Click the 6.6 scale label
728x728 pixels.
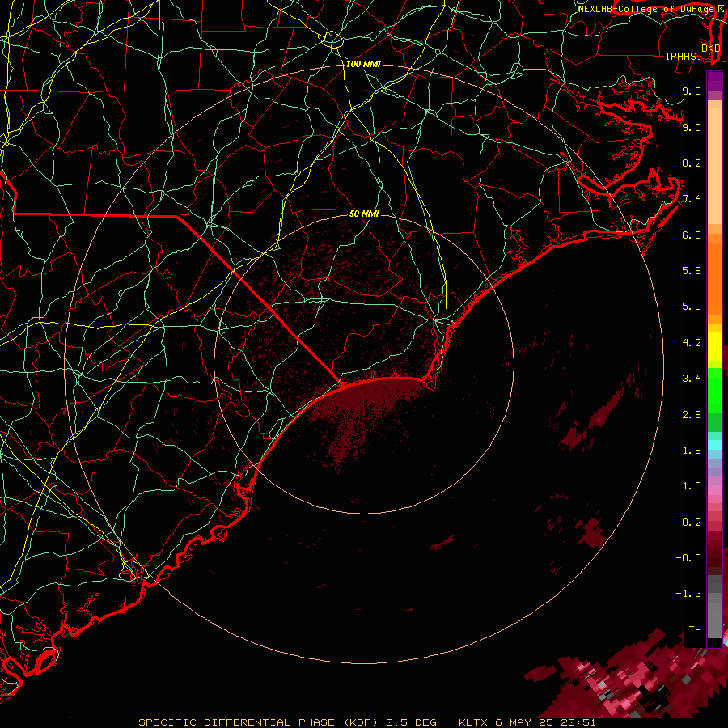click(692, 235)
